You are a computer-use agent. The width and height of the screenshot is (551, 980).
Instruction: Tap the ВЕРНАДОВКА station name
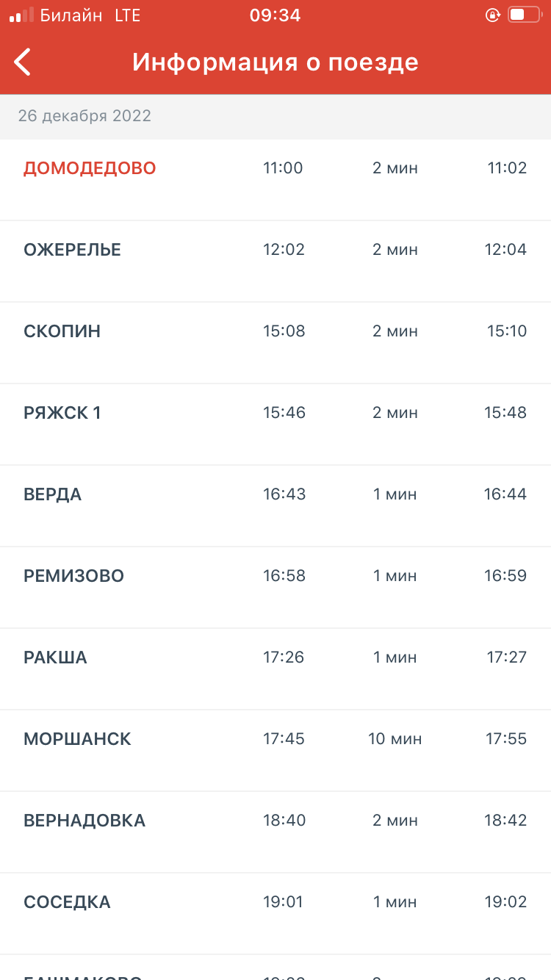pyautogui.click(x=84, y=821)
